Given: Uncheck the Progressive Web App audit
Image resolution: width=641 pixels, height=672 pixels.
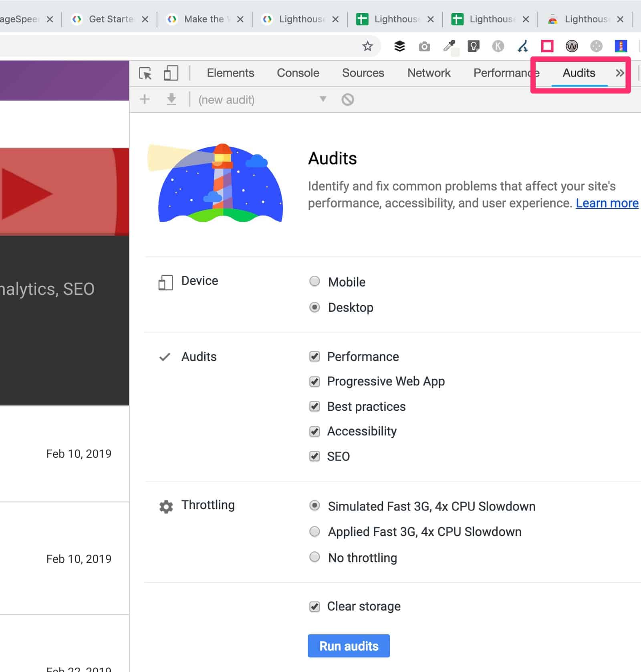Looking at the screenshot, I should [x=315, y=381].
